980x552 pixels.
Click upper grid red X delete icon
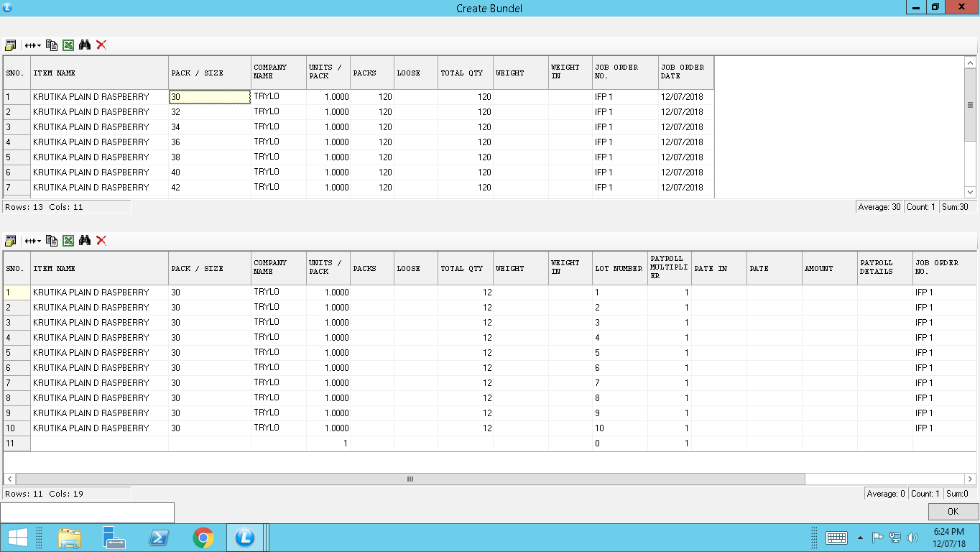click(101, 45)
